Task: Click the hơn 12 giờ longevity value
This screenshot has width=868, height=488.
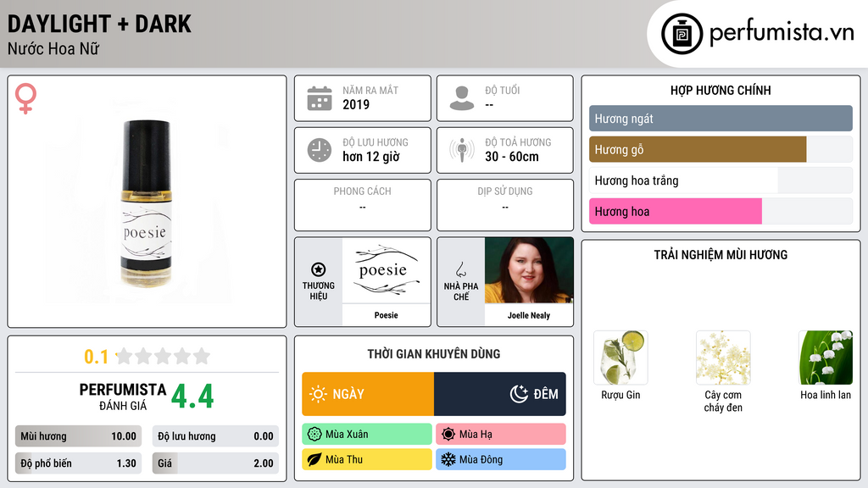Action: point(371,157)
